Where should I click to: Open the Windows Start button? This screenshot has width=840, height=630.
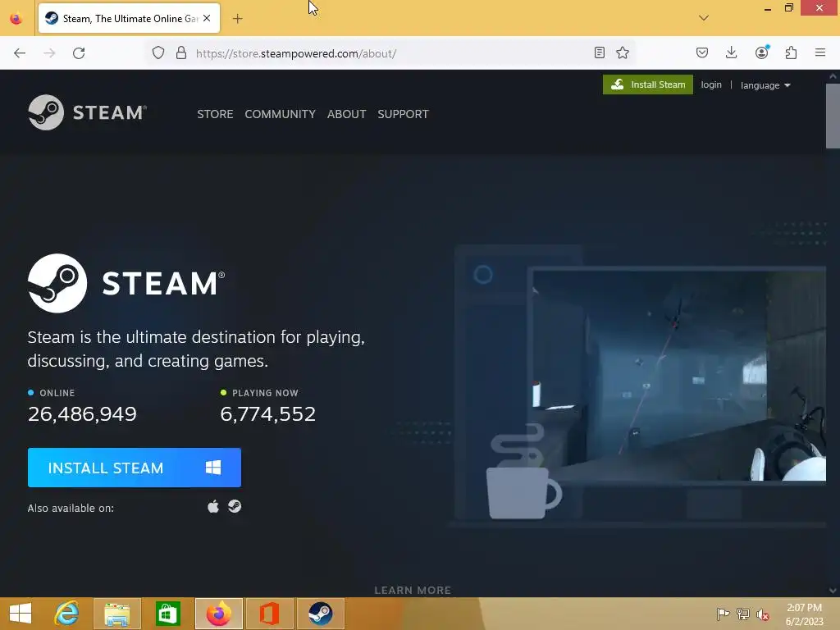(x=21, y=614)
